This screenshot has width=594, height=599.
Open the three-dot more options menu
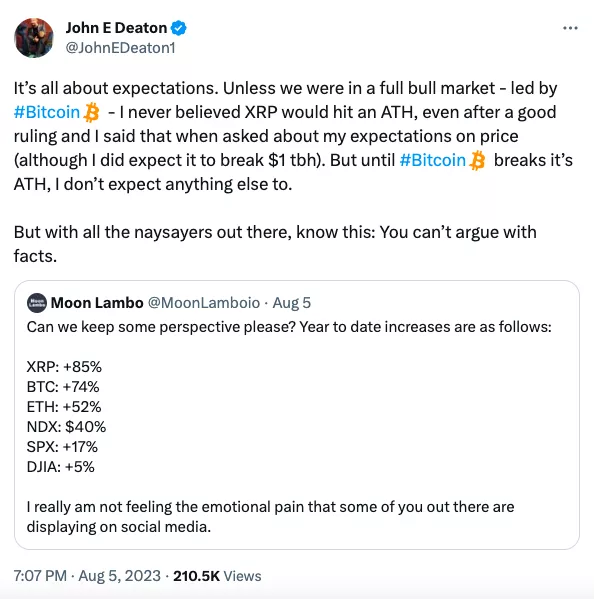pos(570,28)
